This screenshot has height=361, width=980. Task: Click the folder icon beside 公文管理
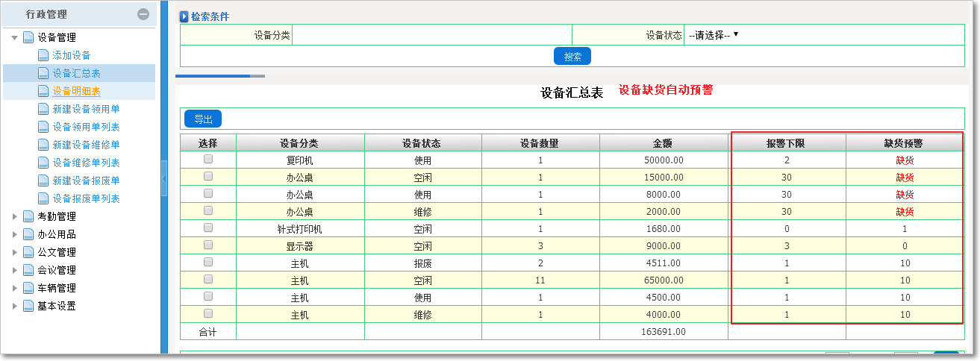tap(28, 252)
